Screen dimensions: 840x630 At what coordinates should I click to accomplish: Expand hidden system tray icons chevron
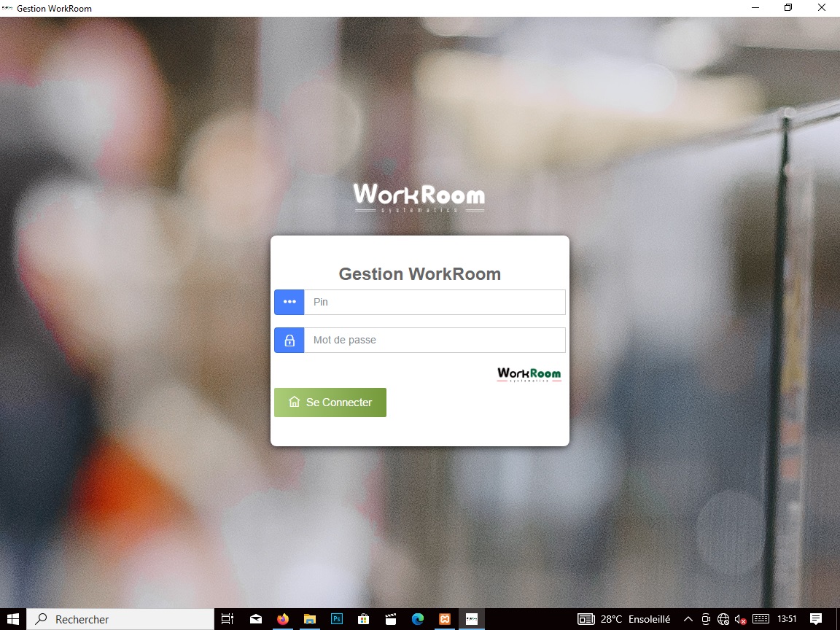click(x=688, y=619)
